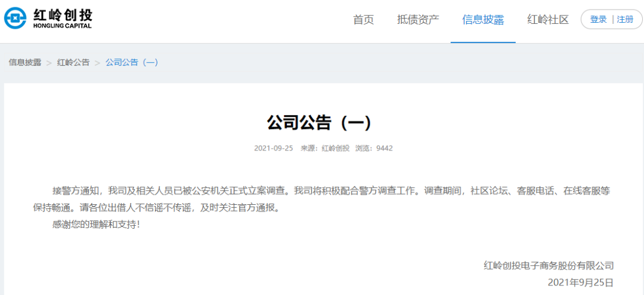Click the 公司公告（一） breadcrumb item
The width and height of the screenshot is (644, 295).
point(132,62)
